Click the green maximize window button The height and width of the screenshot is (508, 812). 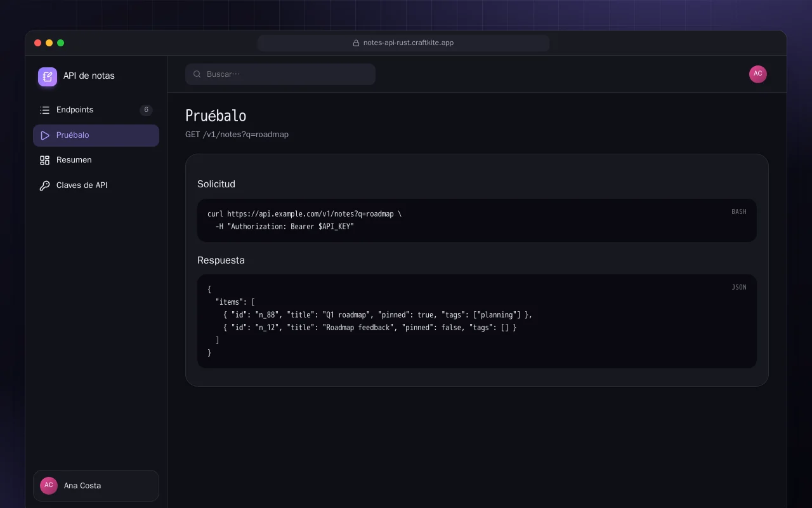point(61,43)
